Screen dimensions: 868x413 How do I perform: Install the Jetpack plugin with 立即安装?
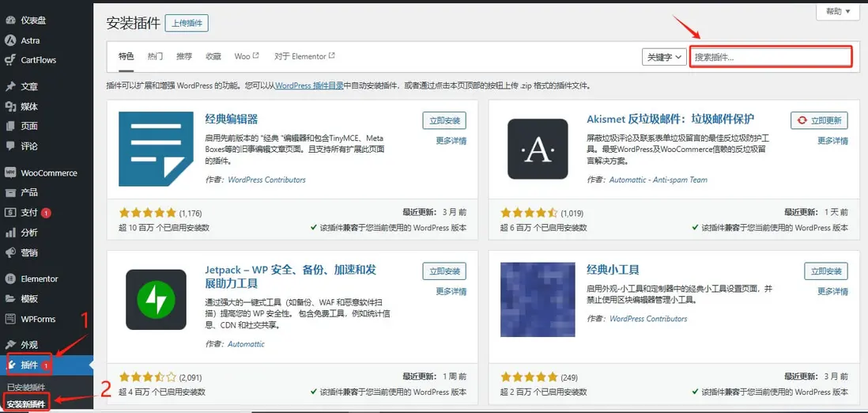(x=444, y=271)
